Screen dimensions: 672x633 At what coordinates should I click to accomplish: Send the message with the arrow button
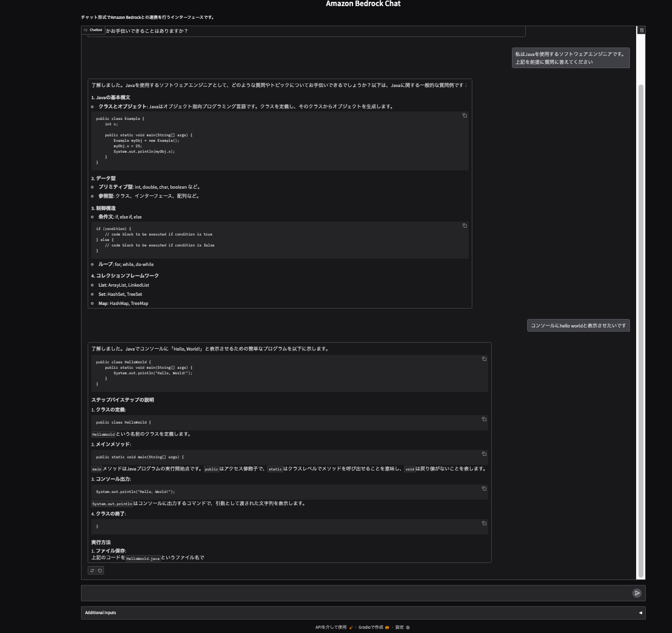637,593
